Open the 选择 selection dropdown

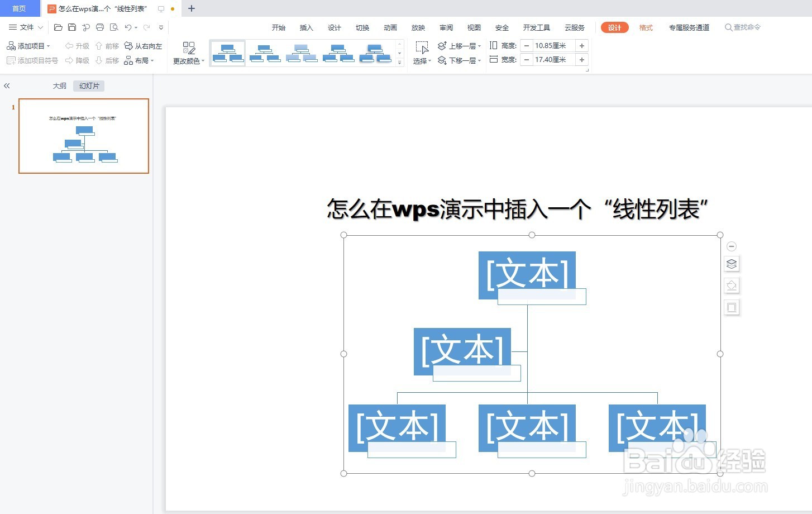(422, 54)
